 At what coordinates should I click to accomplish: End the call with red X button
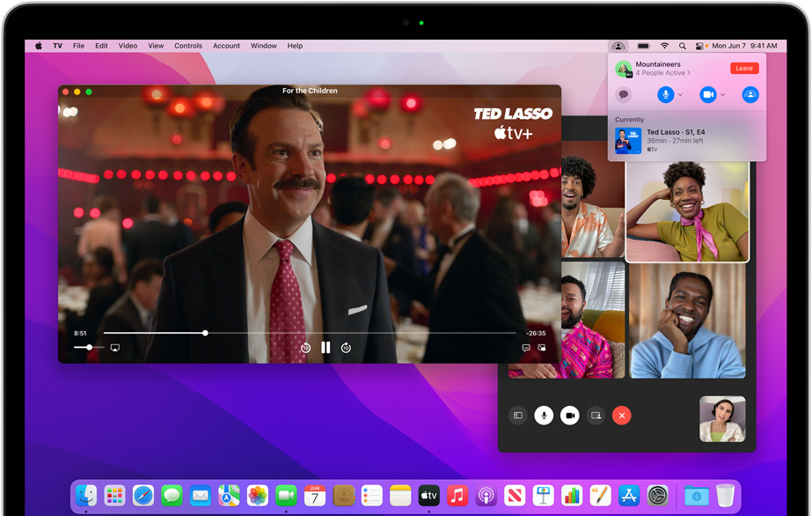coord(622,416)
